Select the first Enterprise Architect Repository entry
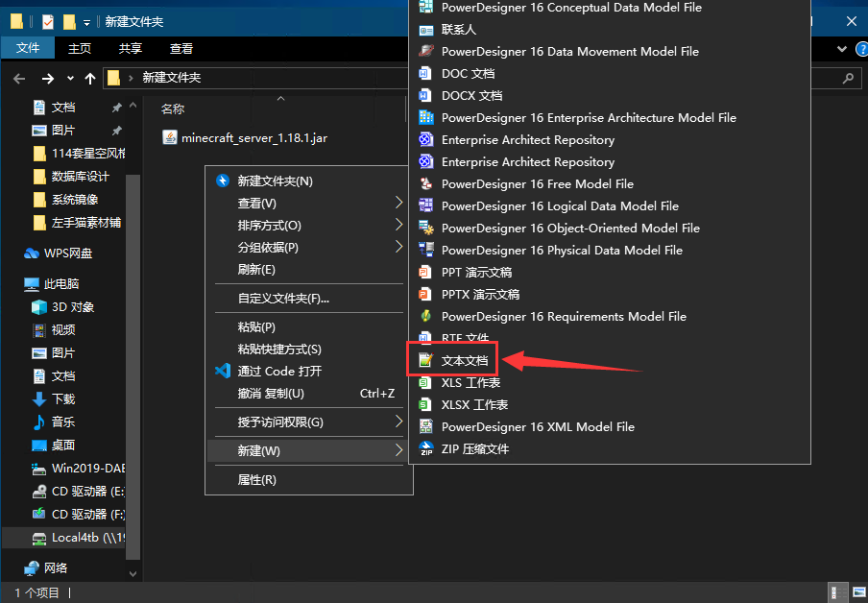The height and width of the screenshot is (603, 868). (x=528, y=139)
